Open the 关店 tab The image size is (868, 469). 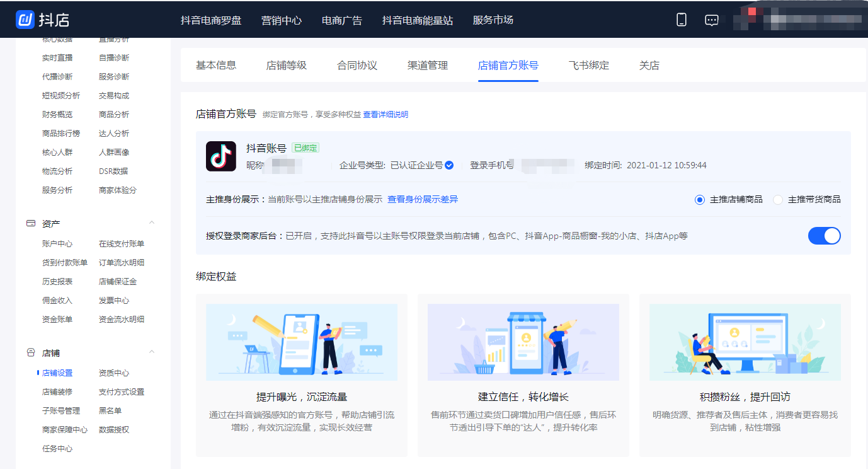tap(649, 65)
